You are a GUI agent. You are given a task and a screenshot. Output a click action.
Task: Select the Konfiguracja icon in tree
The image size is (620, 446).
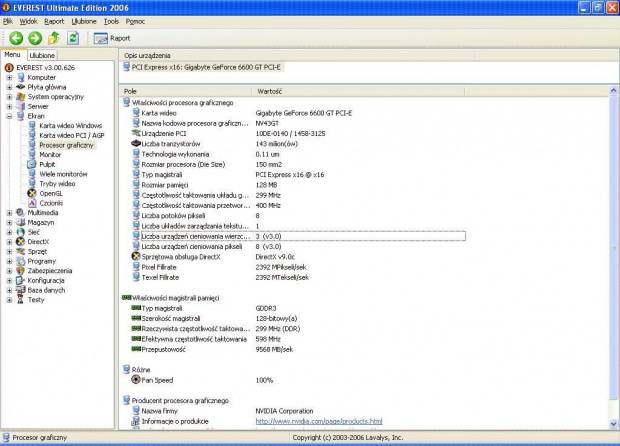(x=21, y=280)
